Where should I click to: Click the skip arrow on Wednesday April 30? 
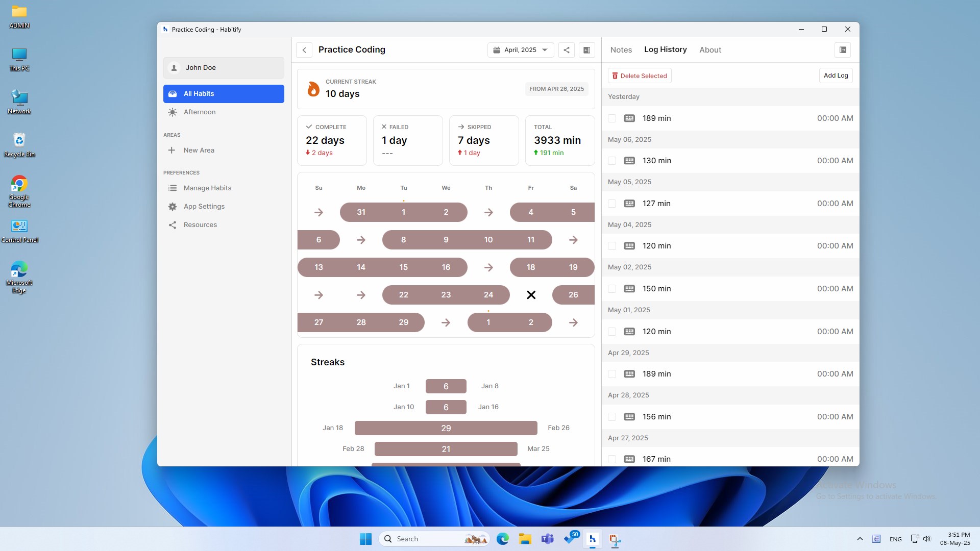(446, 322)
